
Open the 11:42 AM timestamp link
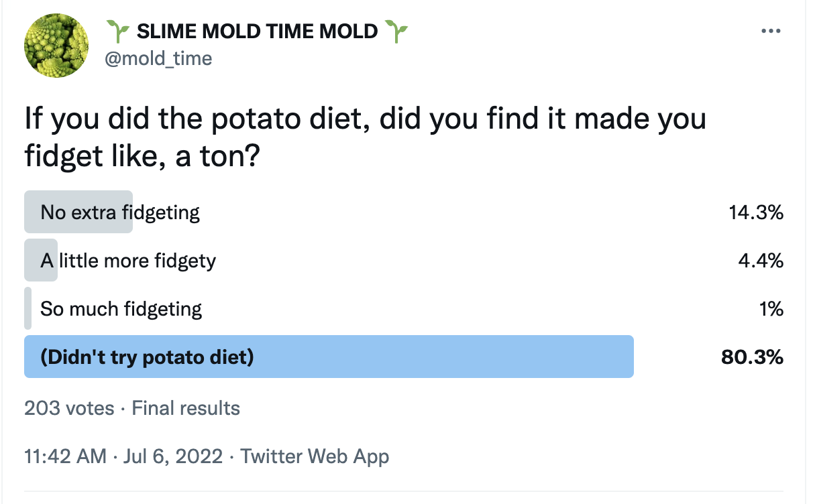[x=65, y=456]
